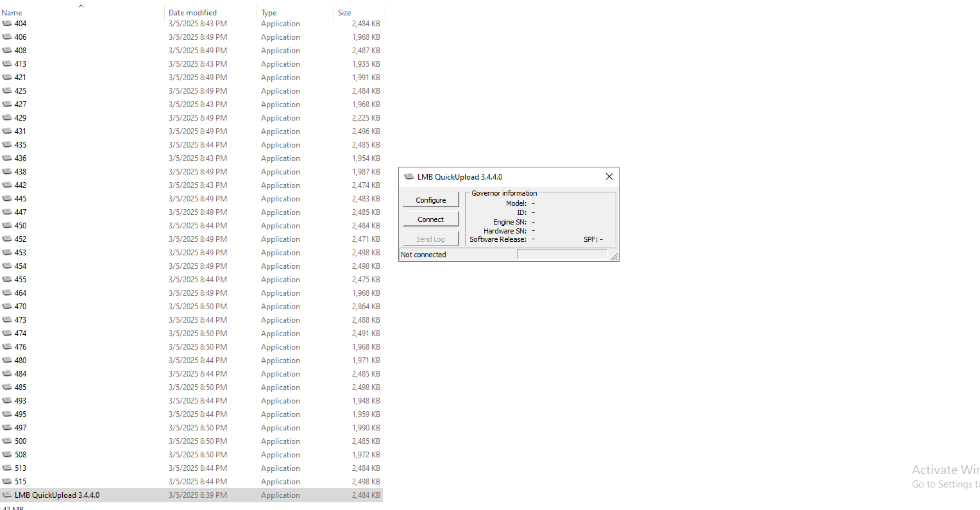Click the icon for file 436
Viewport: 980px width, 510px height.
pos(7,158)
